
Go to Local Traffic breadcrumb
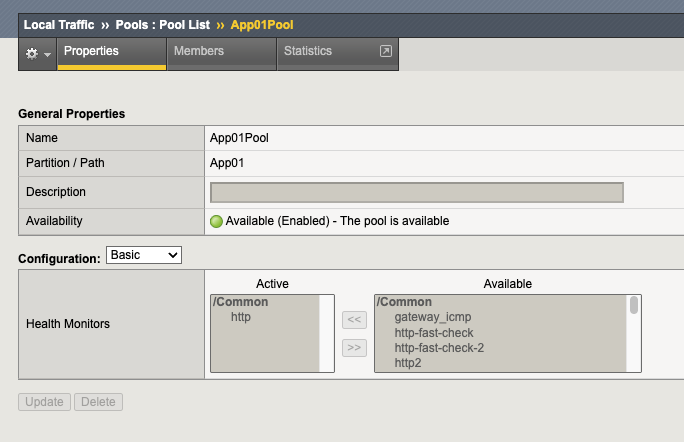point(59,25)
